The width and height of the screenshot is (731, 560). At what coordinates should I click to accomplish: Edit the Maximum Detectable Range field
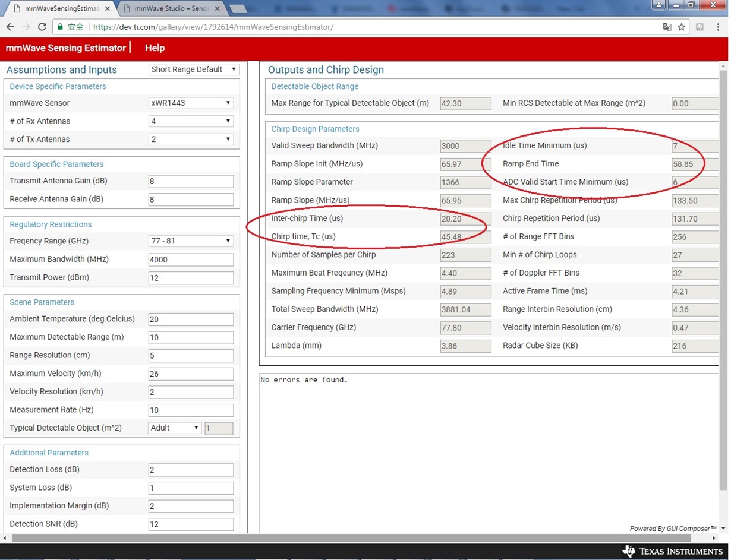click(191, 337)
